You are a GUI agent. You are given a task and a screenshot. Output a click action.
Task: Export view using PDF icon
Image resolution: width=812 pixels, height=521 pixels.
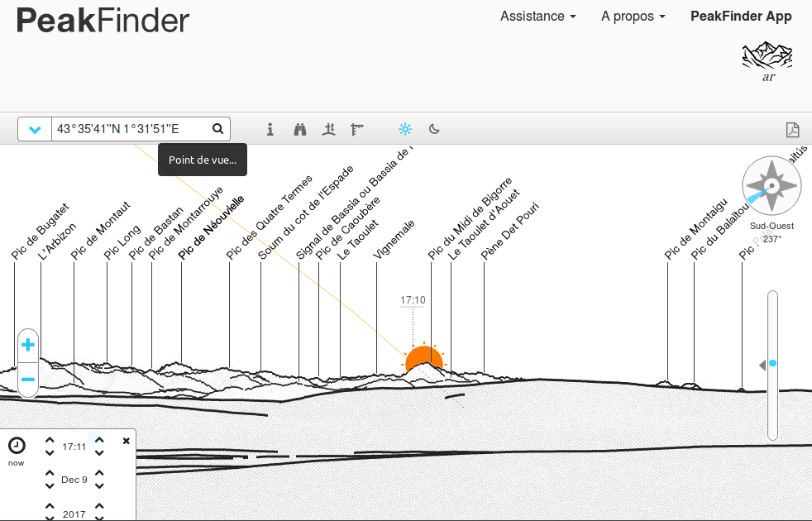792,130
